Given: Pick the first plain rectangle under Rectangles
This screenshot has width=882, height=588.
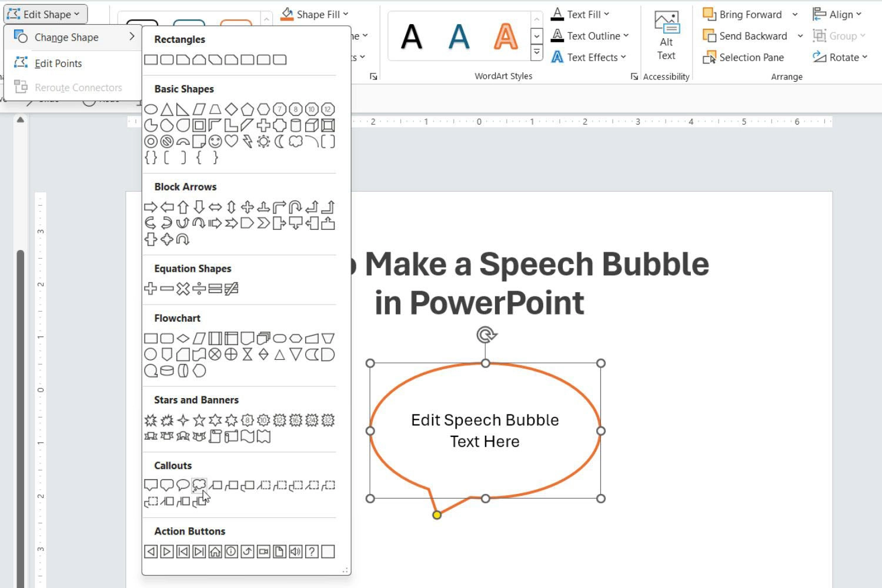Looking at the screenshot, I should coord(151,59).
